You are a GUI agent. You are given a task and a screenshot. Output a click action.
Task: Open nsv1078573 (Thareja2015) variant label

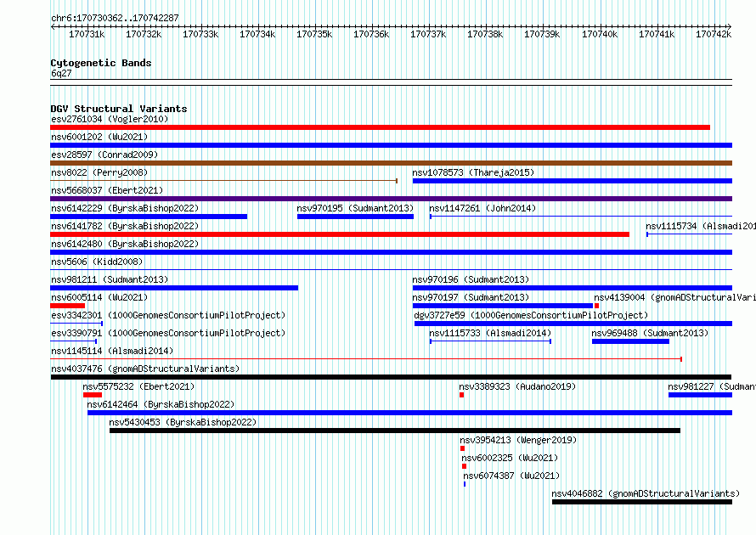(x=473, y=172)
